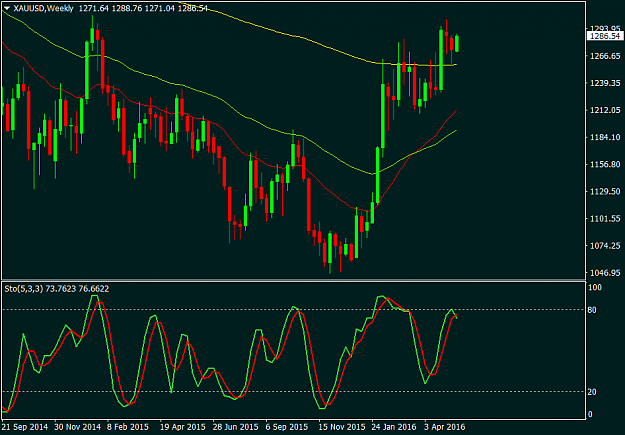
Task: Click the 30 Nov 2014 date label
Action: point(77,427)
